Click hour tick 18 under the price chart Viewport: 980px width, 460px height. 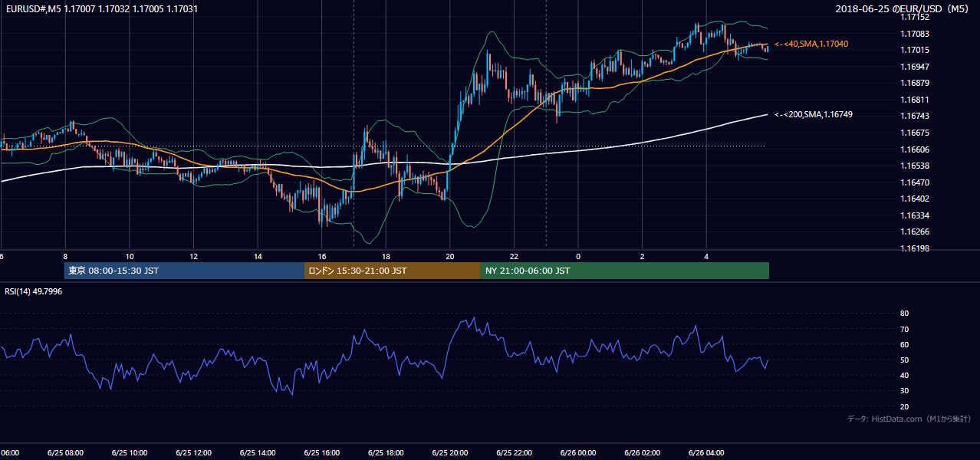point(386,257)
